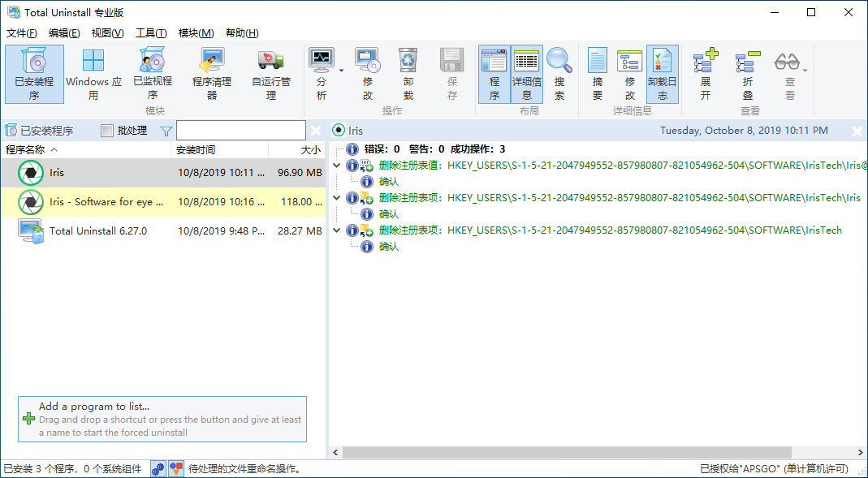Toggle the 程序 layout pane

click(x=494, y=75)
